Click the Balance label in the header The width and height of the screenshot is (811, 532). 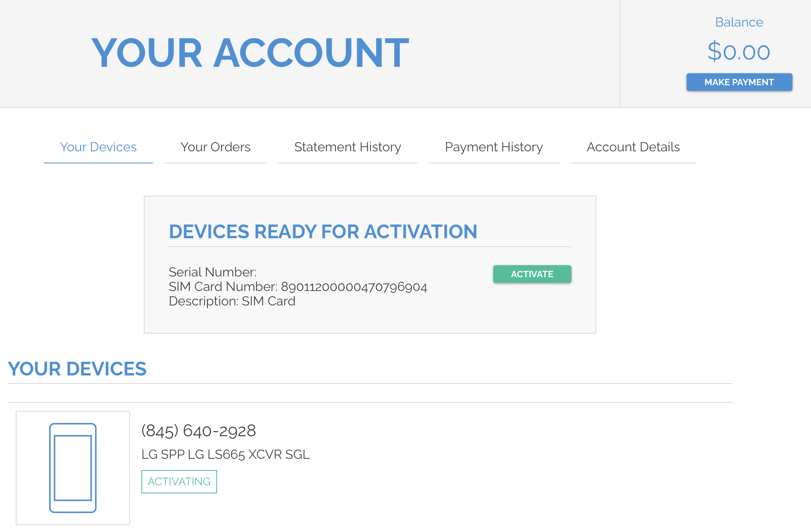pyautogui.click(x=739, y=22)
